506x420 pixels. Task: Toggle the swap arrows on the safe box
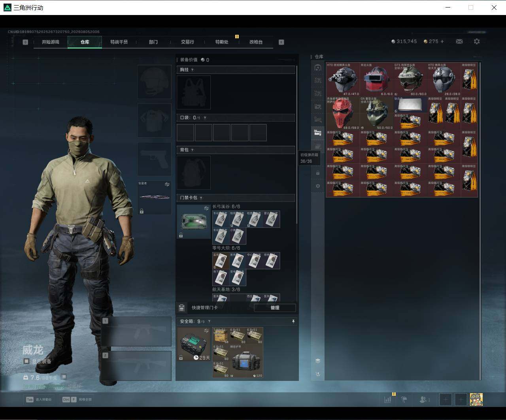pos(206,331)
